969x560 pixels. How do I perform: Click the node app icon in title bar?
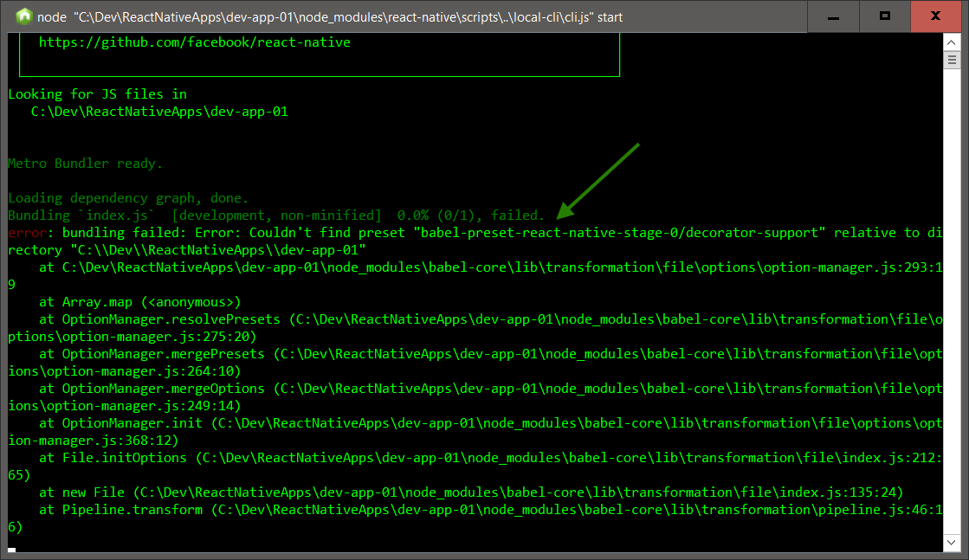click(24, 16)
